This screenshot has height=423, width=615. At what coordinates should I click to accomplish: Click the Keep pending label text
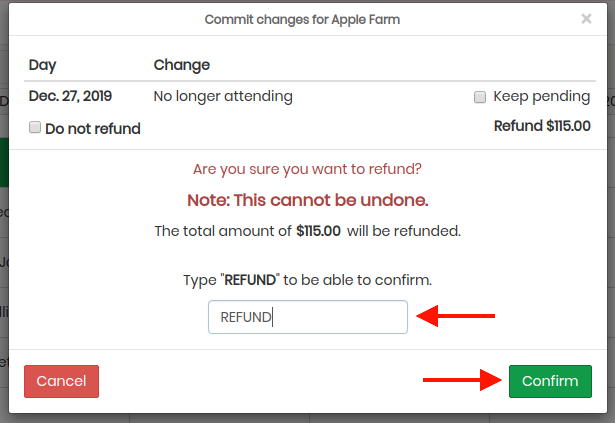[541, 97]
